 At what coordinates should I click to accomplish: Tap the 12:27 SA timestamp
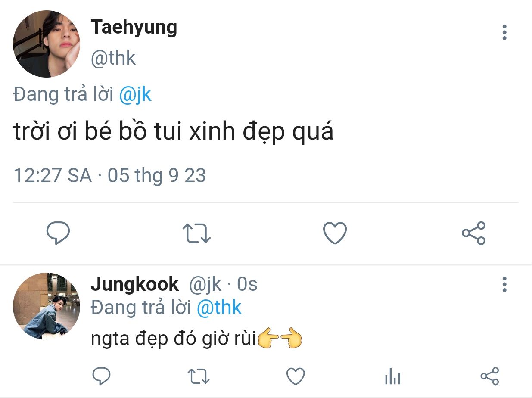click(53, 176)
